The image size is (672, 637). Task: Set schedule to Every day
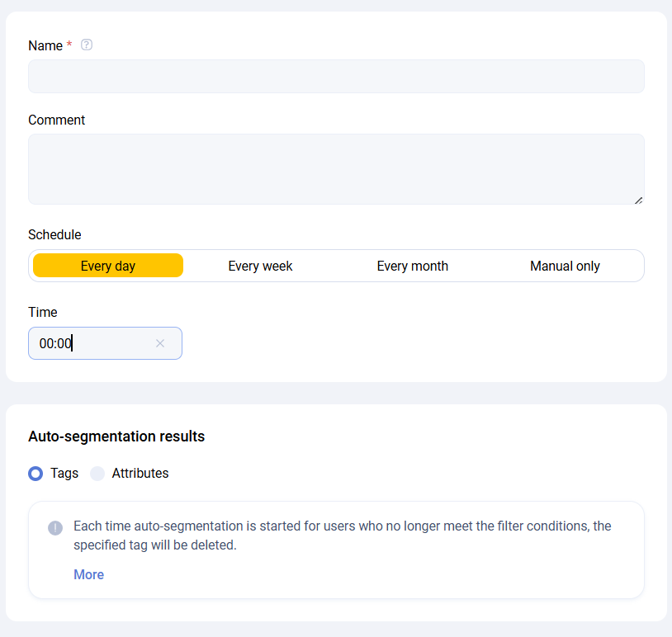108,266
